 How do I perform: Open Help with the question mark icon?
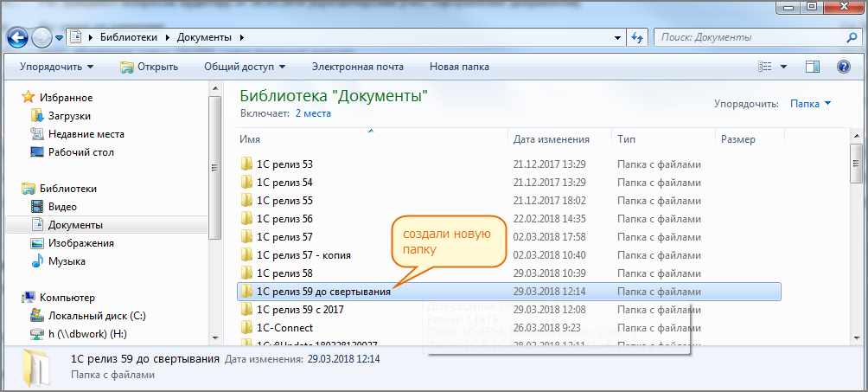[x=843, y=67]
